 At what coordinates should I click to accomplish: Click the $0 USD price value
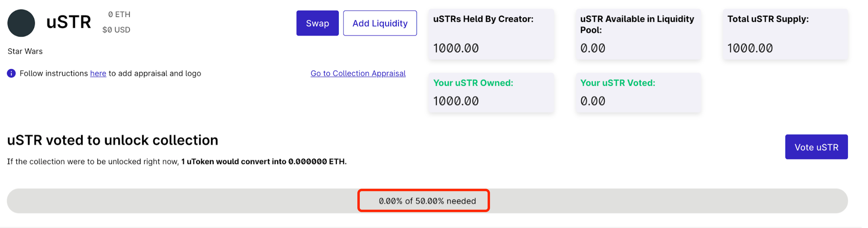(x=116, y=30)
